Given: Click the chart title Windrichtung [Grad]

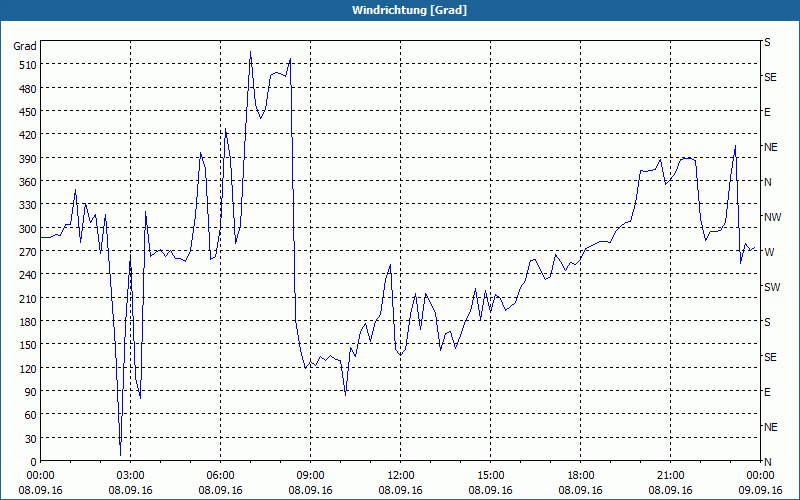Looking at the screenshot, I should 400,10.
